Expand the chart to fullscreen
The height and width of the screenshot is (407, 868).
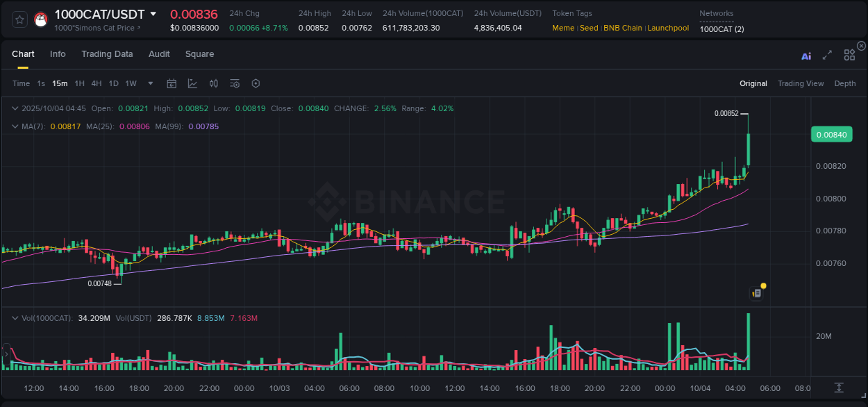click(x=826, y=54)
